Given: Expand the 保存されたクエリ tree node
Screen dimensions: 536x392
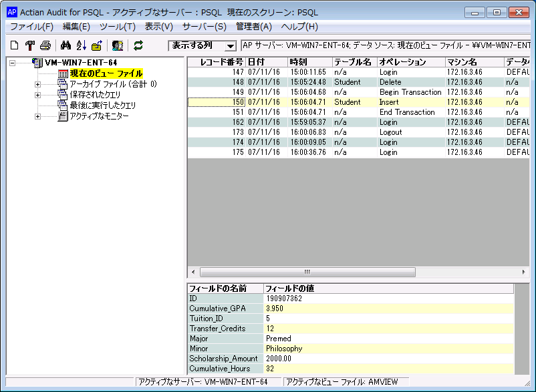Looking at the screenshot, I should pos(37,95).
